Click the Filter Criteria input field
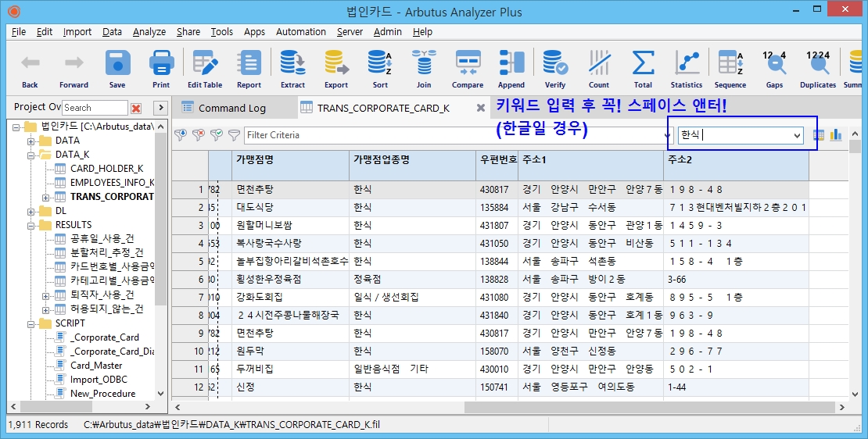The height and width of the screenshot is (439, 868). pyautogui.click(x=454, y=135)
